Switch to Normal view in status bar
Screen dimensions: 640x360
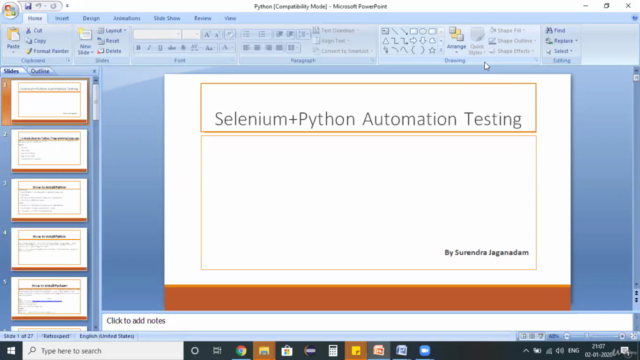[x=523, y=336]
